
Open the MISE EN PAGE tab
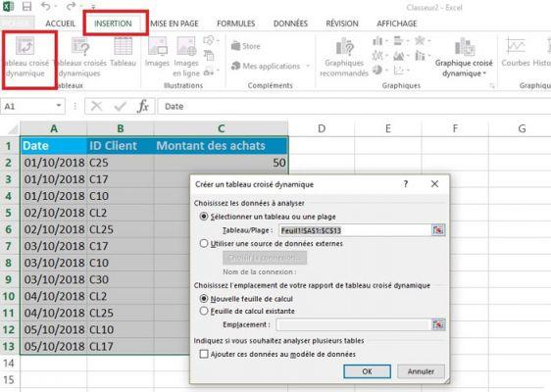[175, 24]
